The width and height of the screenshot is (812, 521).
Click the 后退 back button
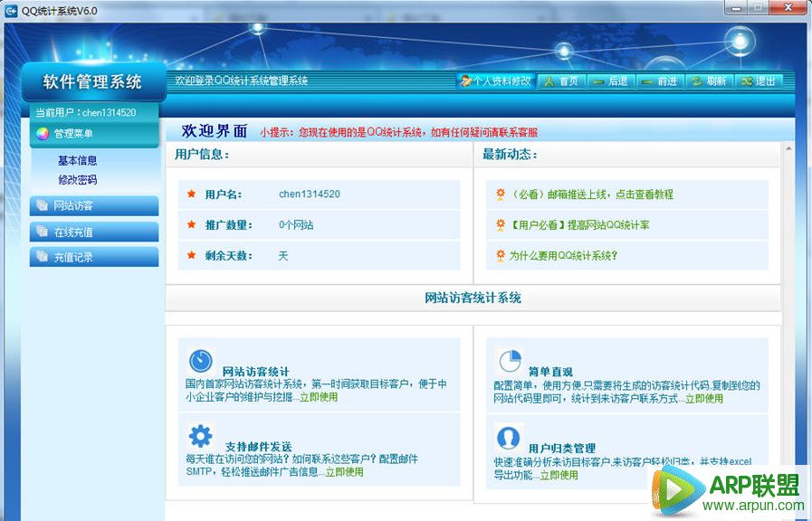tap(610, 81)
